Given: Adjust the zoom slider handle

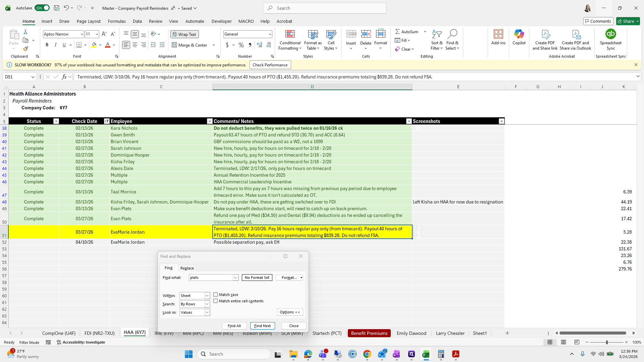Looking at the screenshot, I should [606, 342].
